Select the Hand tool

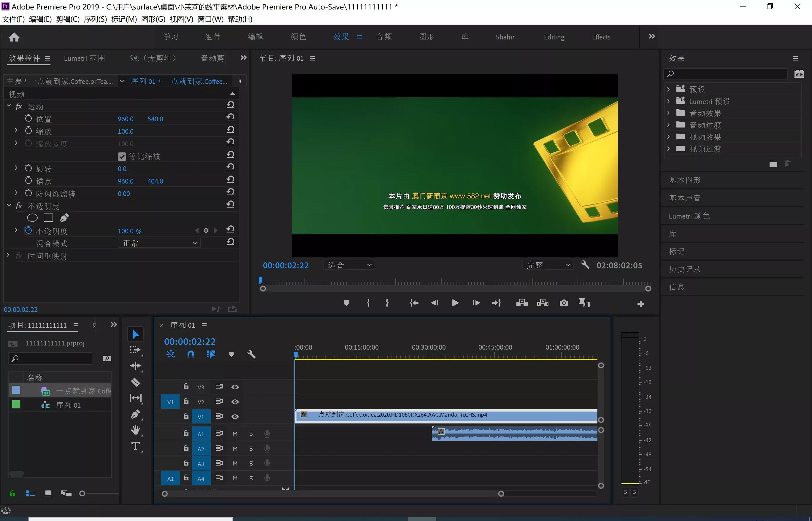tap(135, 430)
